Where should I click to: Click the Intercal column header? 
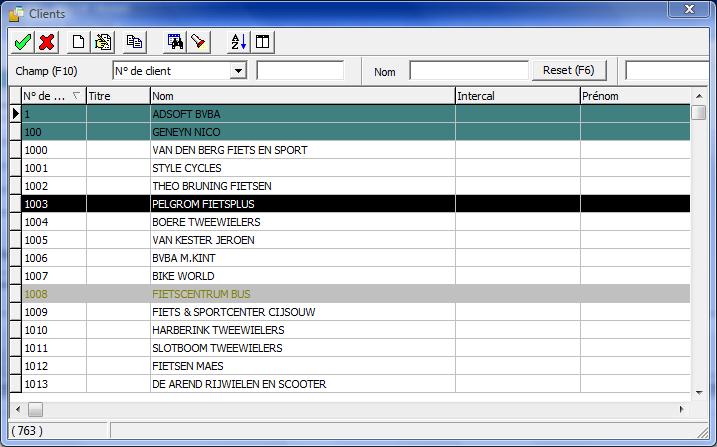click(518, 96)
